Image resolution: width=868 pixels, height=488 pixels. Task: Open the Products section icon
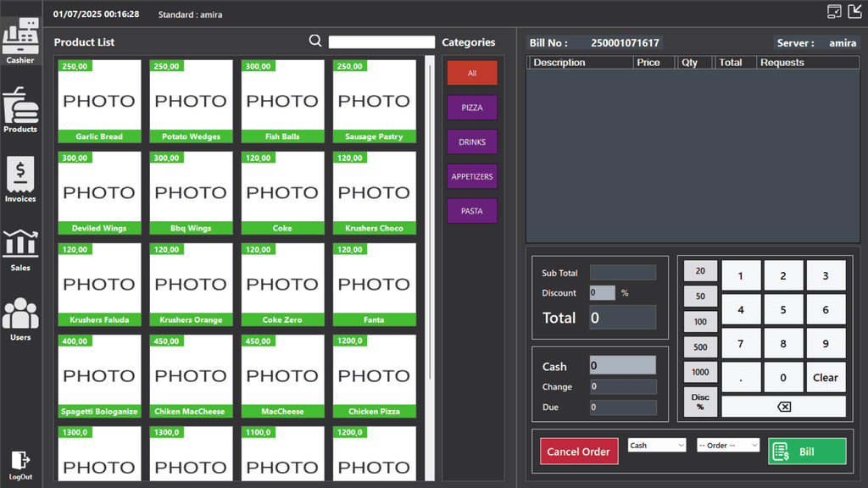pyautogui.click(x=20, y=110)
